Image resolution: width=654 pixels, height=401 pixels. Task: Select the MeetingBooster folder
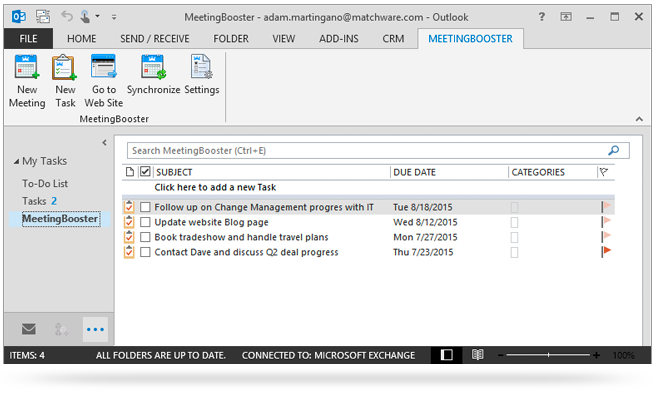click(x=60, y=219)
